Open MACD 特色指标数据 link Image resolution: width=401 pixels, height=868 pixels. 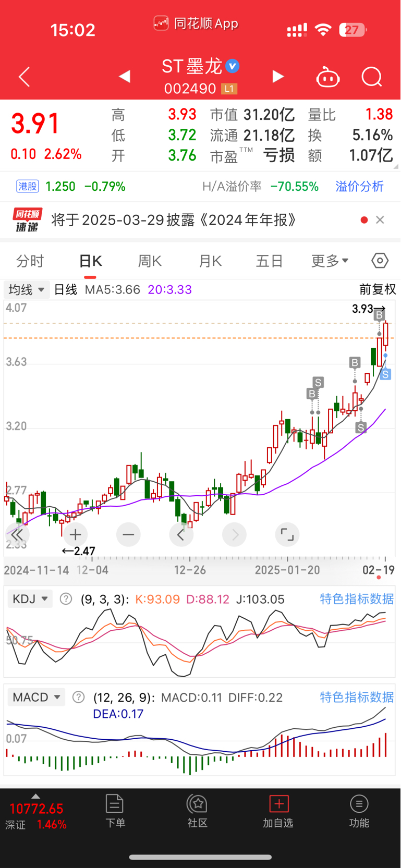tap(357, 697)
